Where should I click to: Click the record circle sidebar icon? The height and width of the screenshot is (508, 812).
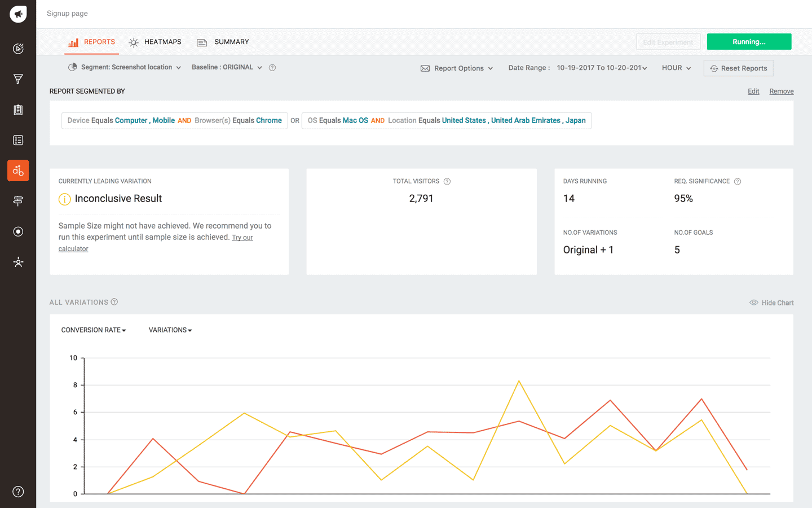(18, 231)
